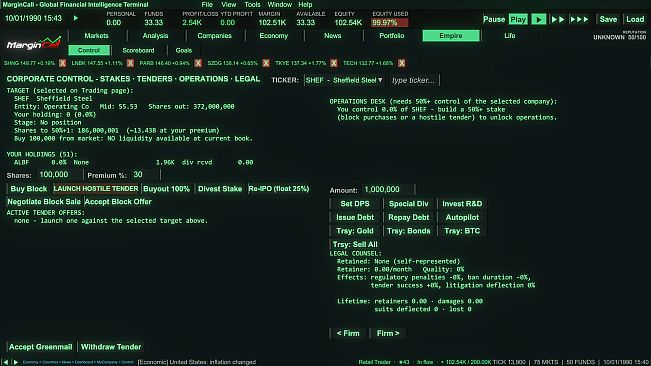
Task: Open the Window menu
Action: tap(279, 5)
